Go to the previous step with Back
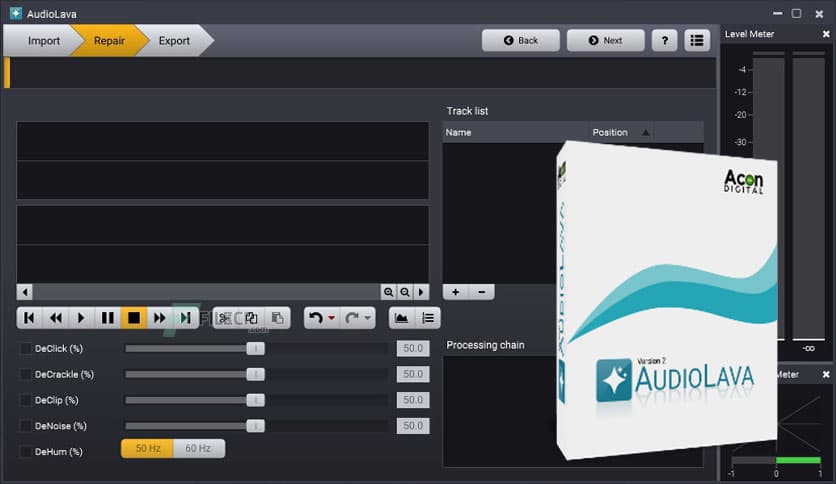This screenshot has width=836, height=484. 521,41
